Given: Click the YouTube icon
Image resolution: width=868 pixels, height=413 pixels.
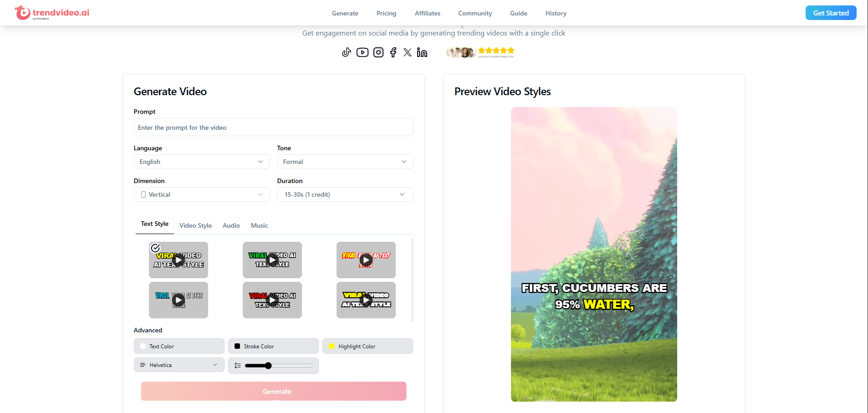Looking at the screenshot, I should [x=363, y=52].
